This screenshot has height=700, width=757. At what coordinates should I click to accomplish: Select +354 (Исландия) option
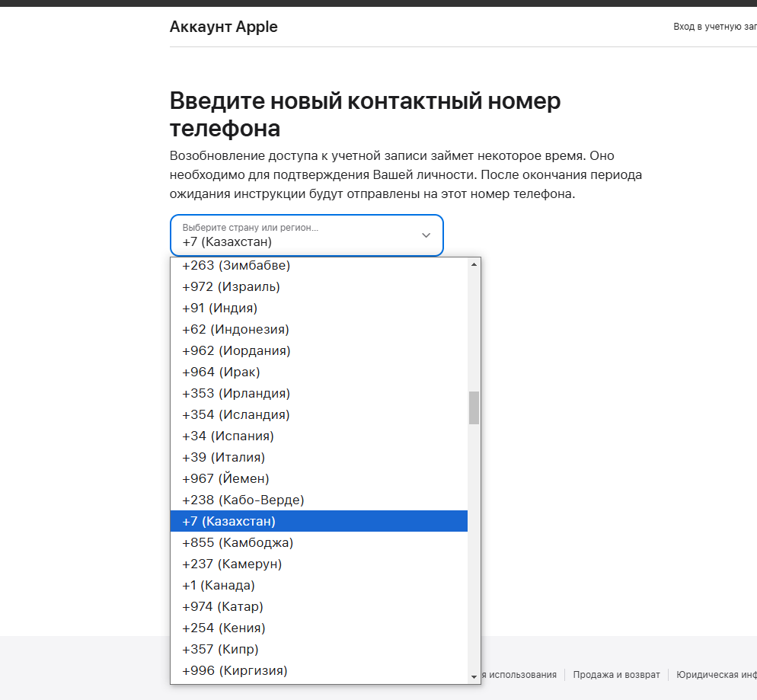click(x=318, y=414)
